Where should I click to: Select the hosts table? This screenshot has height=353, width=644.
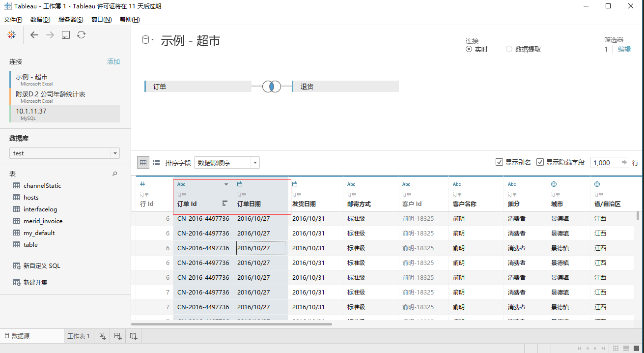[x=31, y=197]
